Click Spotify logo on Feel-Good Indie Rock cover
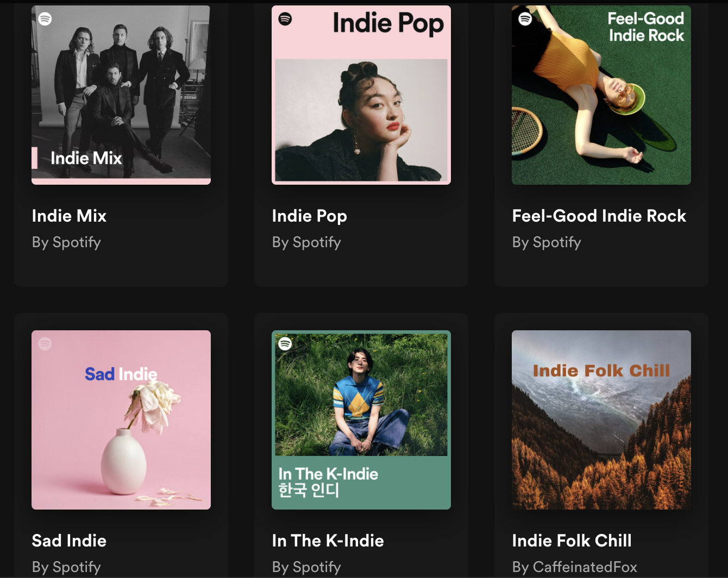 525,18
